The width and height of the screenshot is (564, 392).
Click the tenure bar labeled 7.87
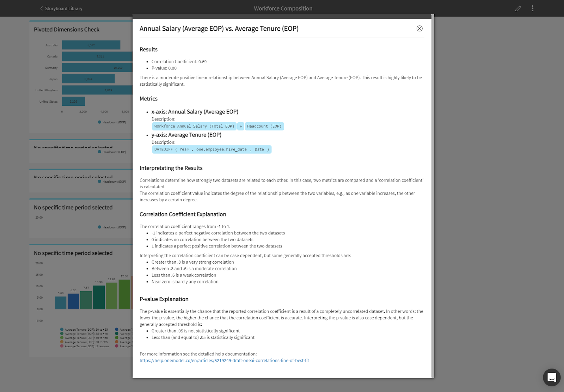click(86, 300)
